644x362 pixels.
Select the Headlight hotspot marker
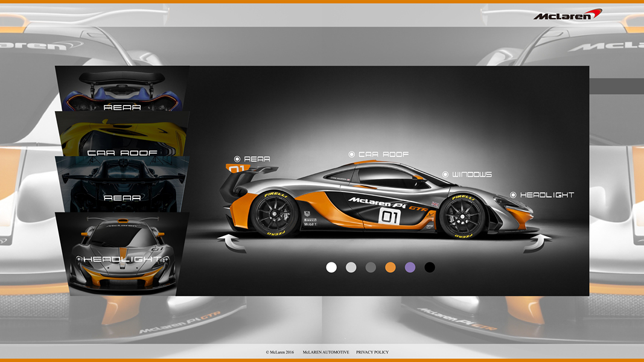tap(513, 195)
